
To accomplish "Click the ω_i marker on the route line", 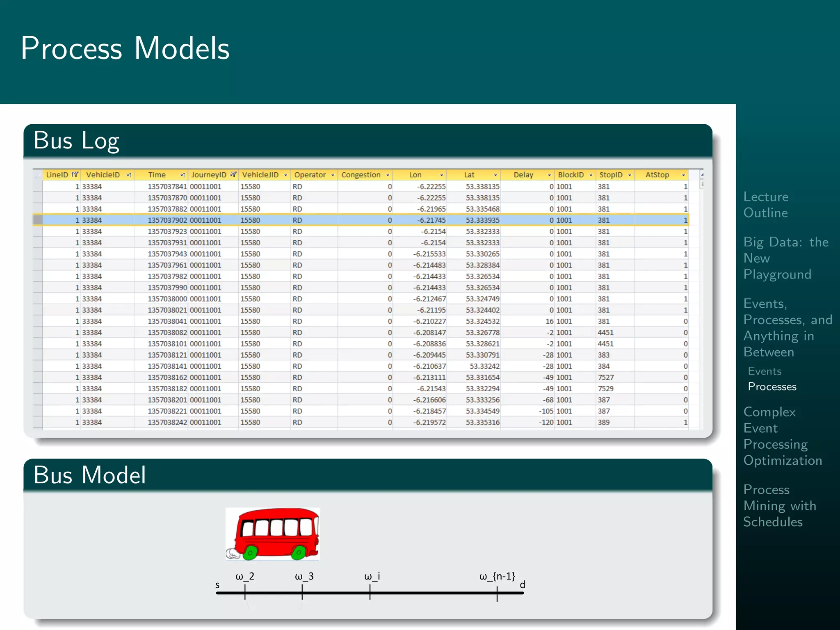I will click(x=370, y=592).
